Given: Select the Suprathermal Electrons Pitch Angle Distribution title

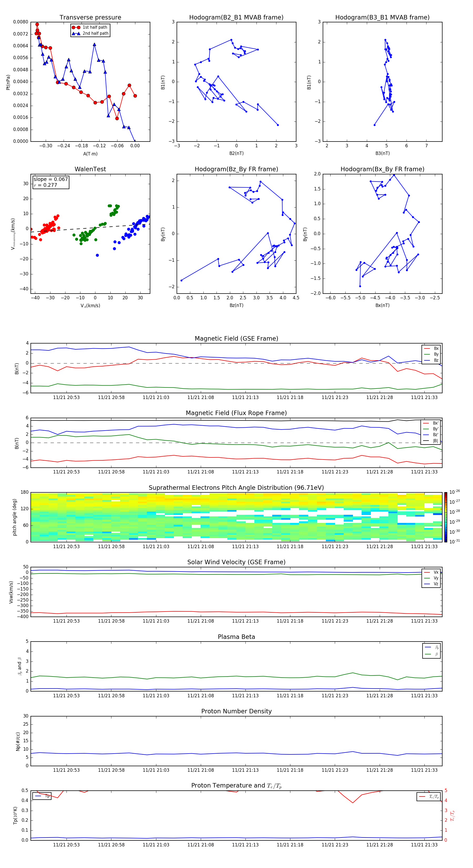Looking at the screenshot, I should click(x=236, y=488).
